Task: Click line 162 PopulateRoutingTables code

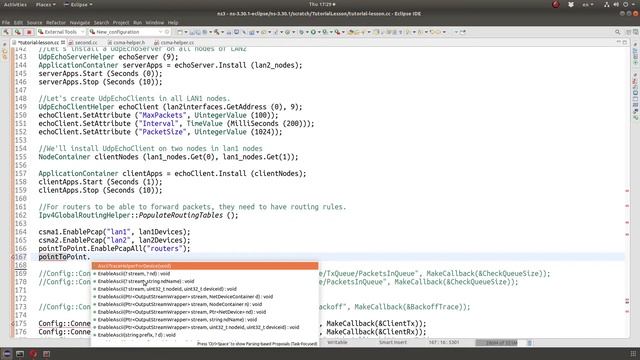Action: [x=138, y=215]
